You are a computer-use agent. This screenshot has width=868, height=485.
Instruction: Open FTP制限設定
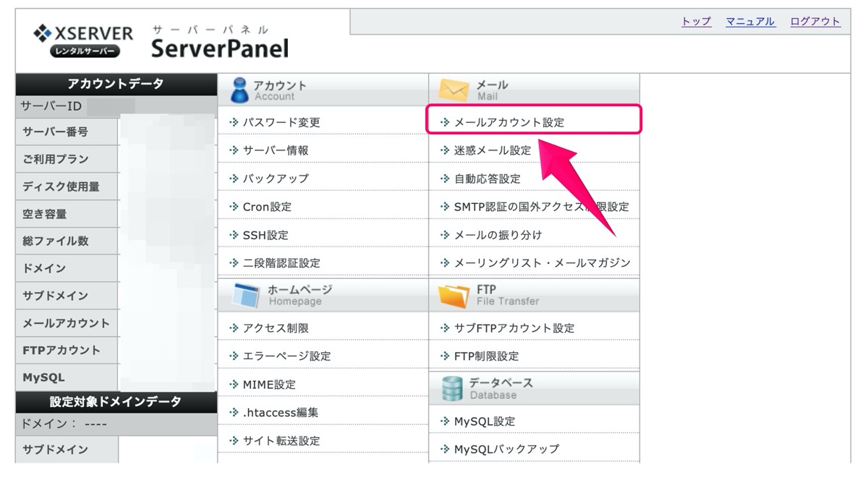click(486, 356)
